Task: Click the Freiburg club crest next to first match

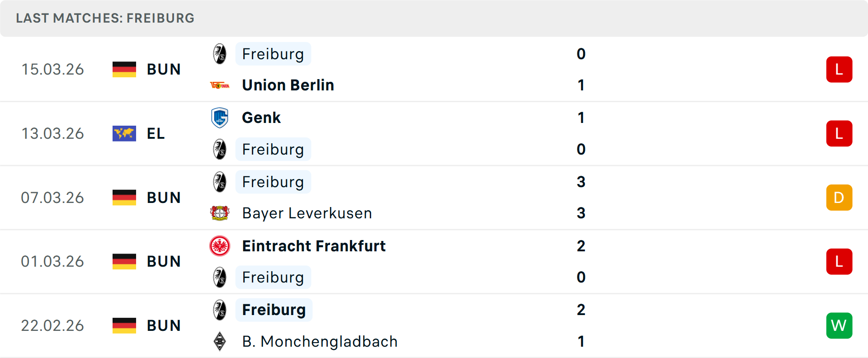Action: (x=220, y=54)
